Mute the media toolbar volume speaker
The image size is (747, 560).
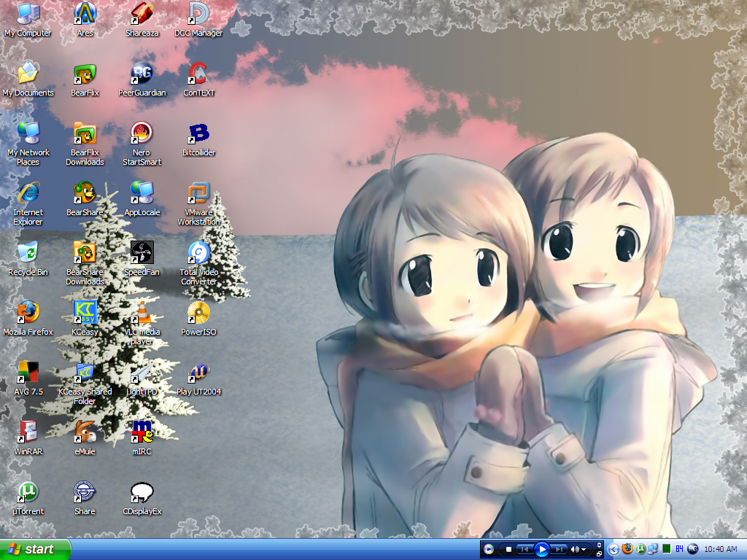click(x=575, y=550)
